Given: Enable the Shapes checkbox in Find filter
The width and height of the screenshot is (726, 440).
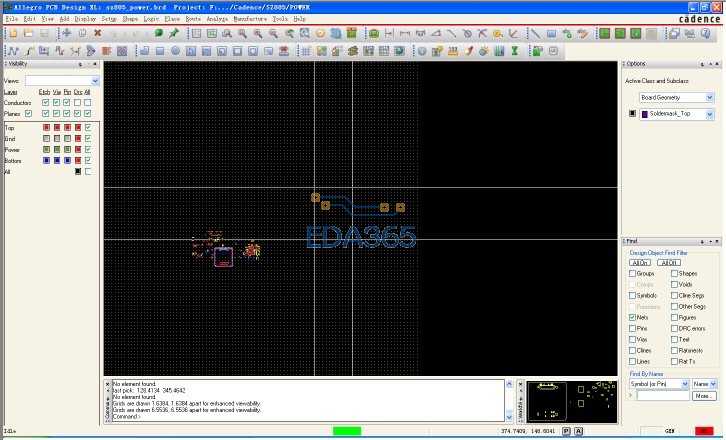Looking at the screenshot, I should (x=675, y=273).
